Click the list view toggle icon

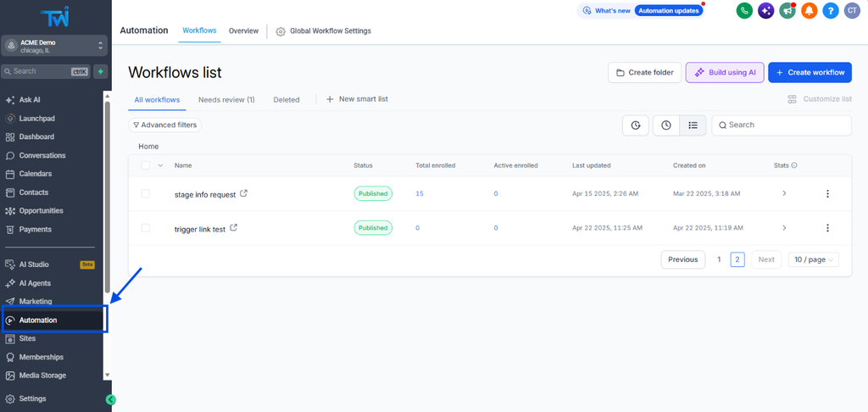pyautogui.click(x=693, y=125)
